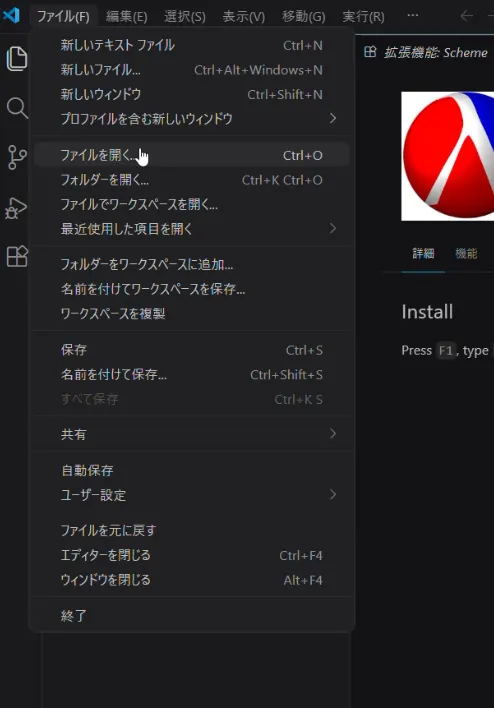Screen dimensions: 494x708
Task: Select ウィンドウを閉じる
Action: click(x=191, y=580)
